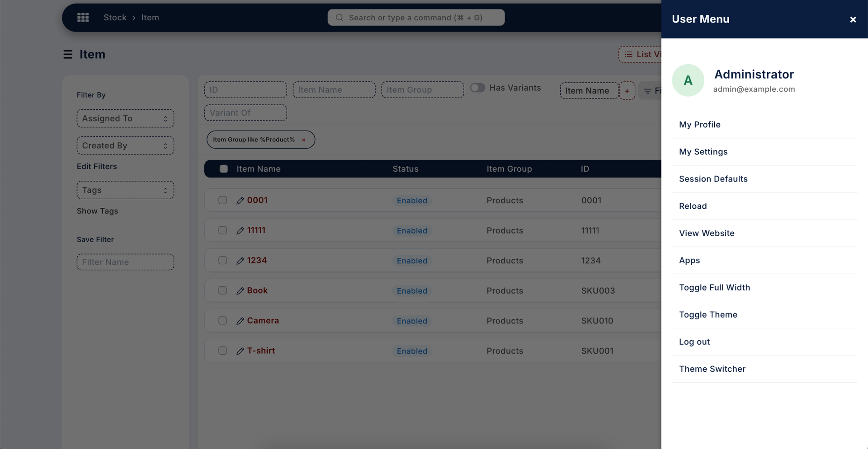
Task: Click edit pencil icon for Camera
Action: 240,321
